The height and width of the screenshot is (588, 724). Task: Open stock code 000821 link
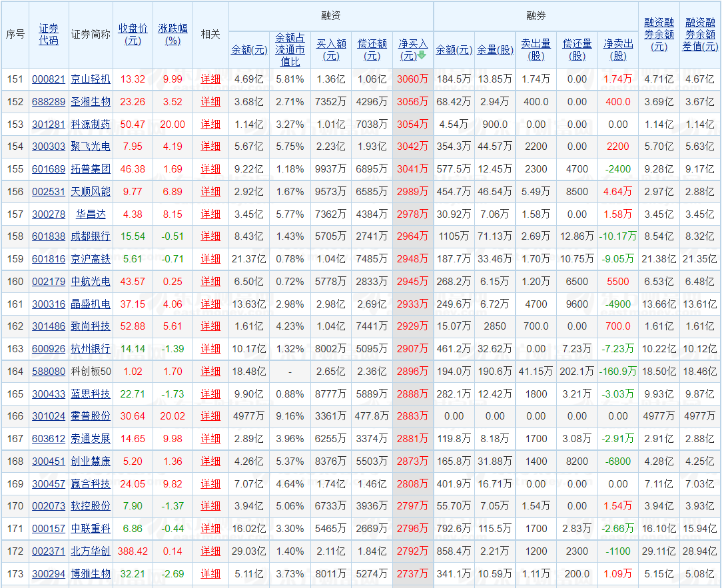coord(49,79)
